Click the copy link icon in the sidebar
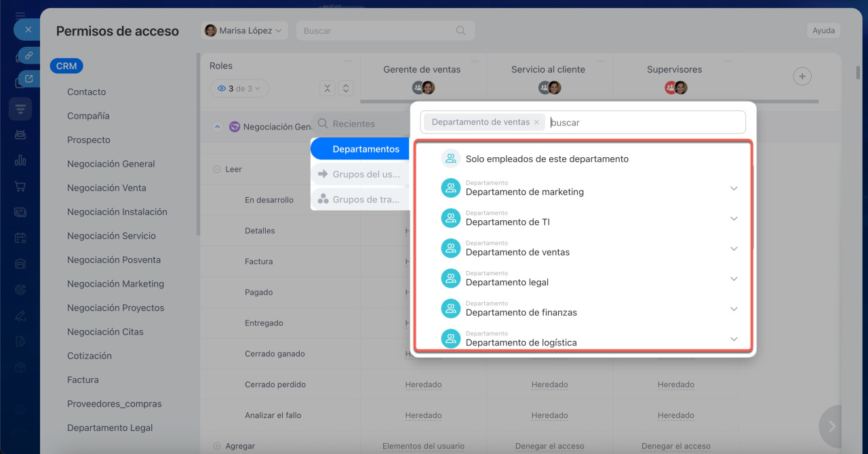 tap(28, 56)
